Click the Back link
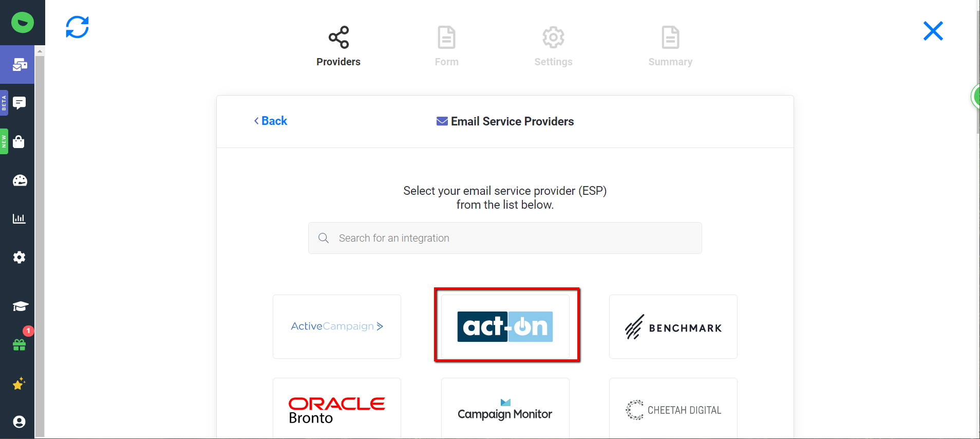Screen dimensions: 980x439 pyautogui.click(x=271, y=121)
